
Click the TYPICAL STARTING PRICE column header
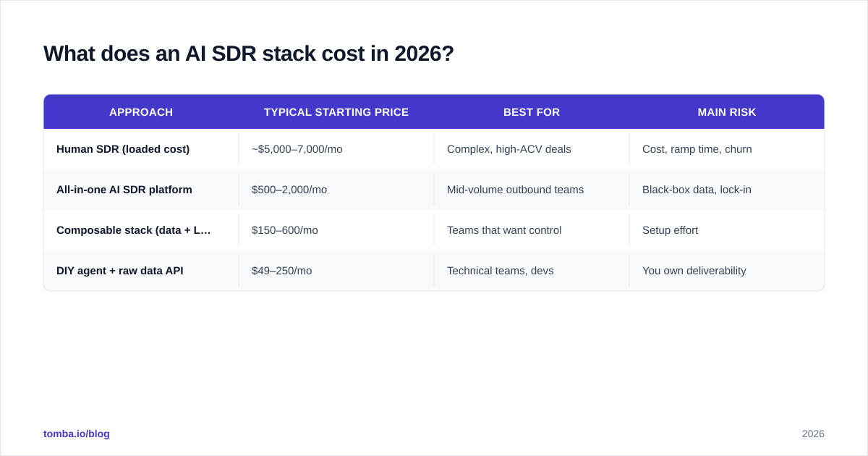pos(336,112)
